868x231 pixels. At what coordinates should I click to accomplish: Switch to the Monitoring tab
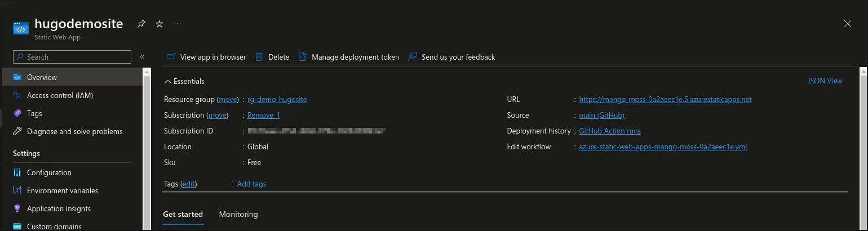pyautogui.click(x=238, y=214)
